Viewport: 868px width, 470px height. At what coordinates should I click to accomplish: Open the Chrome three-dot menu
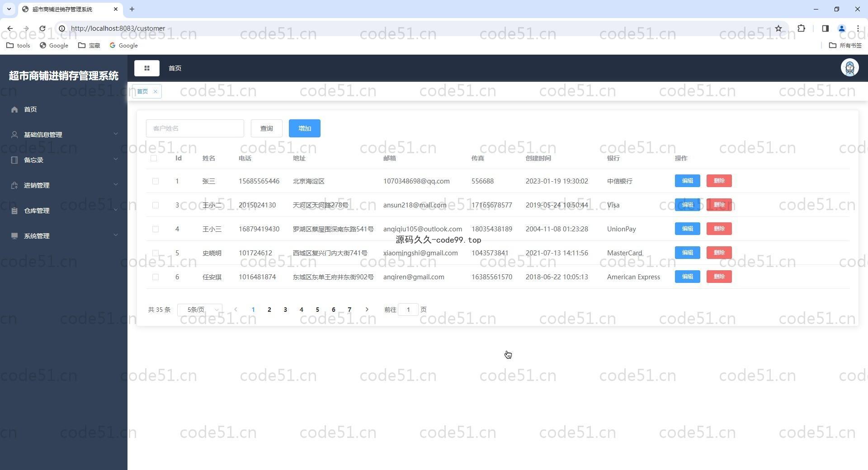(x=858, y=28)
